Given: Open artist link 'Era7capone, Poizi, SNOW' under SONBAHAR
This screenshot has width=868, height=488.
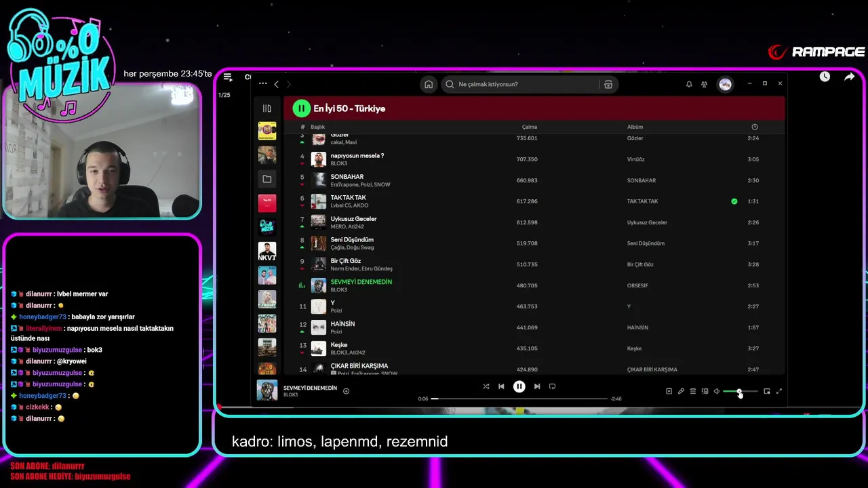Looking at the screenshot, I should point(360,184).
